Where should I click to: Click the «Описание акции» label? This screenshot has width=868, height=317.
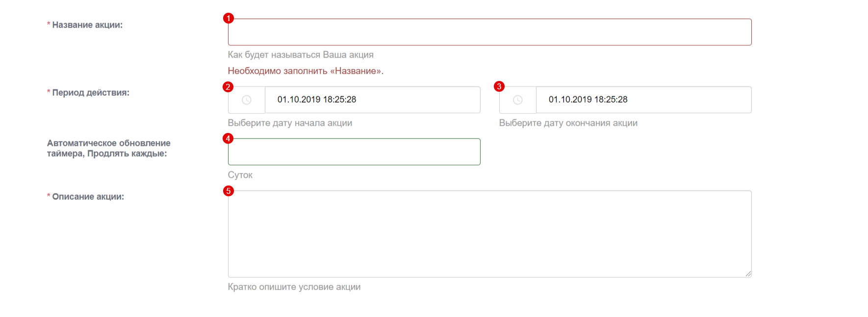click(88, 197)
